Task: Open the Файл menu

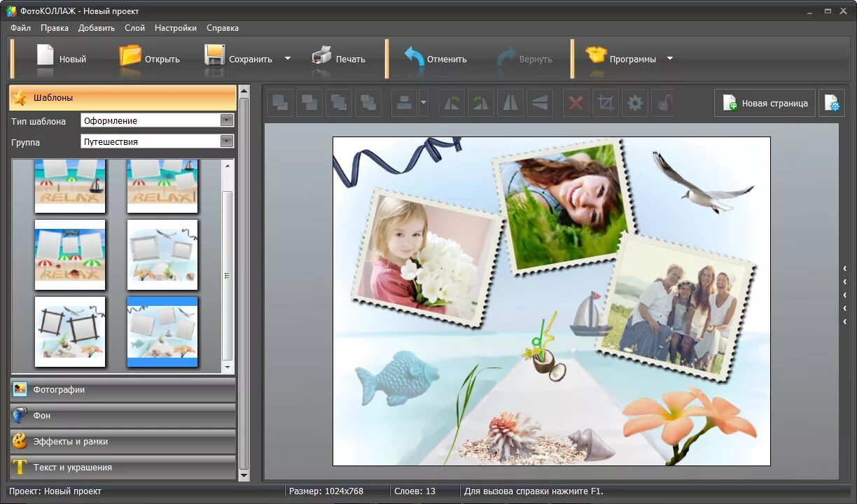Action: coord(20,28)
